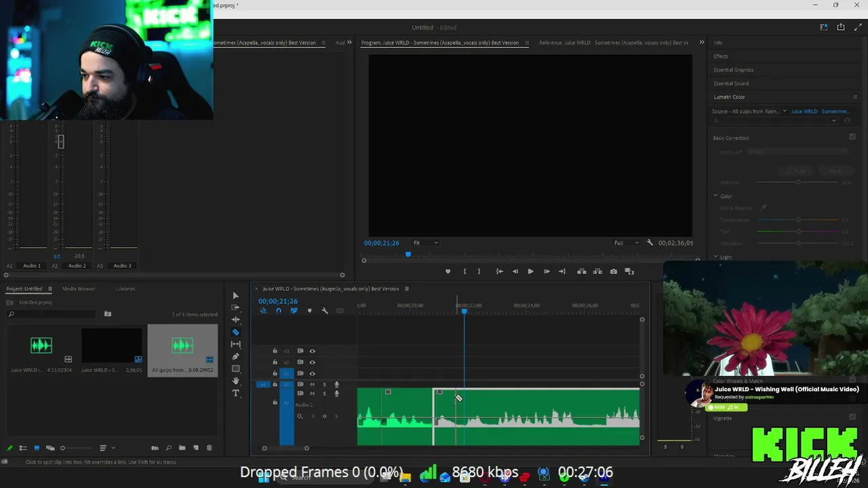Select the Pen tool
Image resolution: width=868 pixels, height=488 pixels.
(235, 357)
